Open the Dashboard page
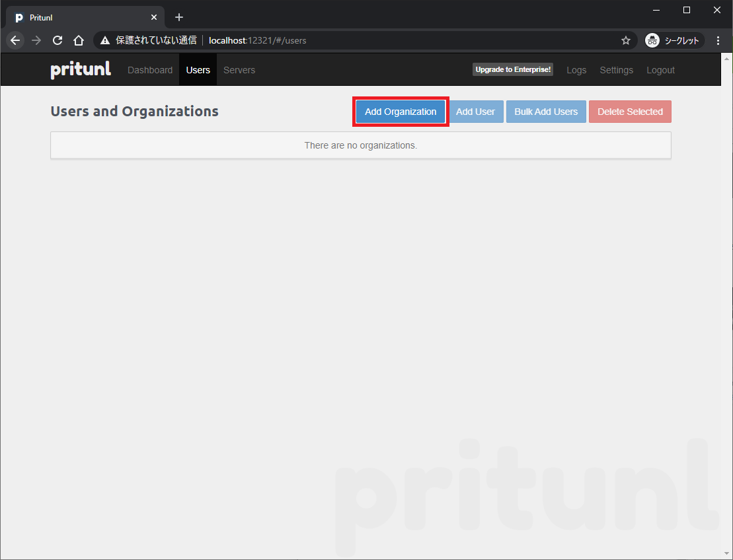The image size is (733, 560). pyautogui.click(x=150, y=70)
